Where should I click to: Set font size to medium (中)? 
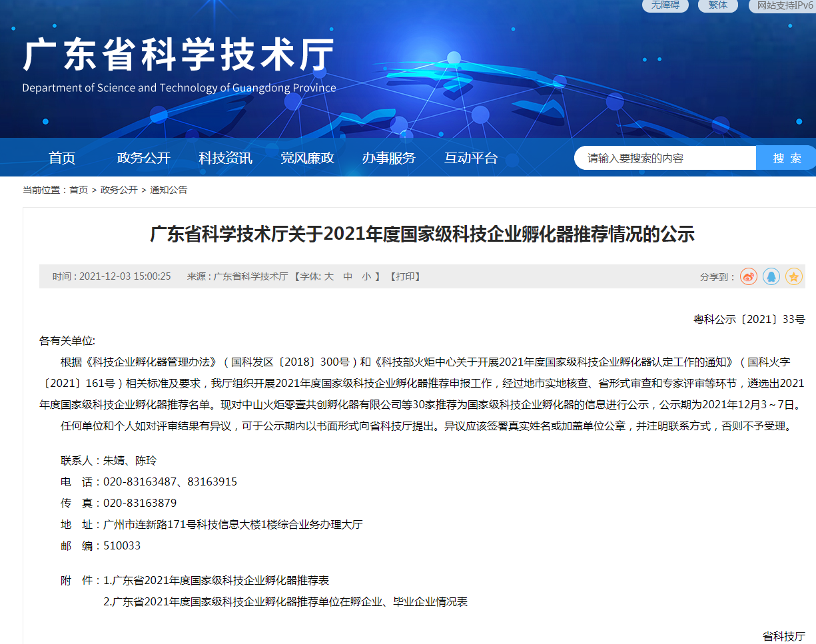[x=348, y=276]
